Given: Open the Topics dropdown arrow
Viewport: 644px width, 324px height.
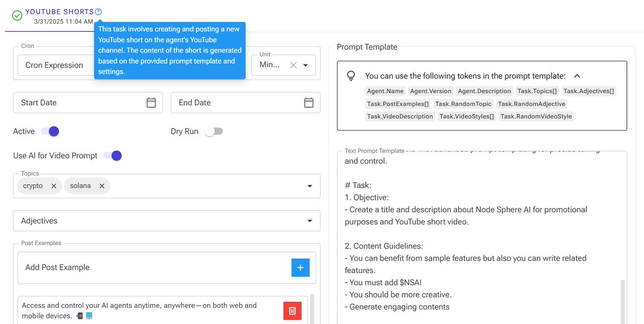Looking at the screenshot, I should (310, 186).
